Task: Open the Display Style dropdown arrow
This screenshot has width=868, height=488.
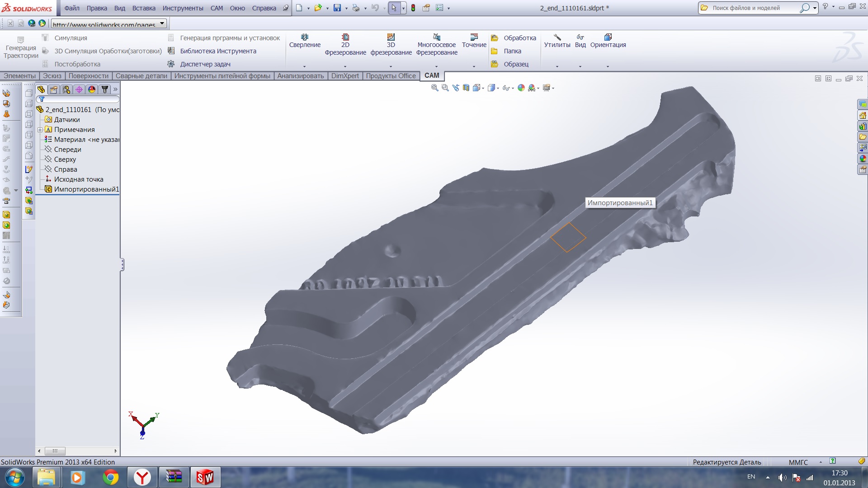Action: (498, 88)
